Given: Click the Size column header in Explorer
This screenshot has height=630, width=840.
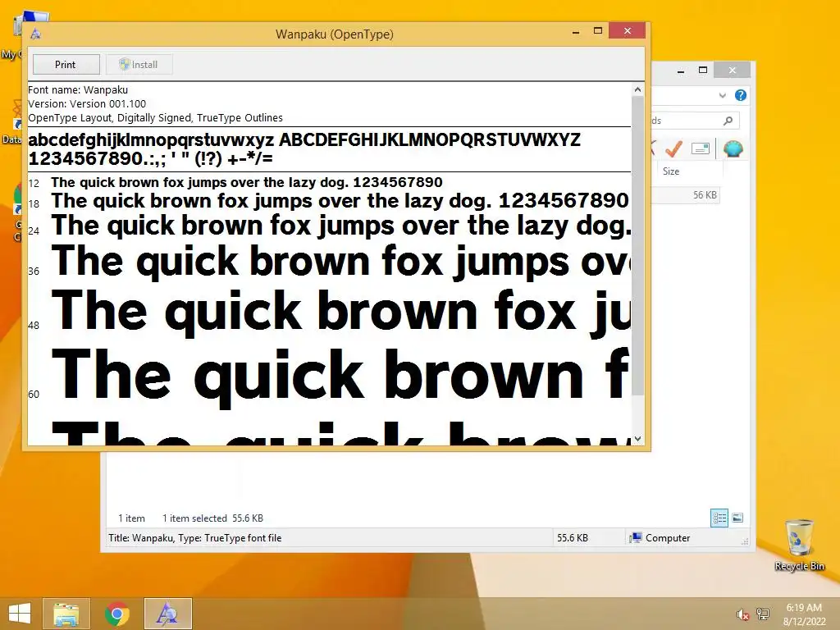Looking at the screenshot, I should point(690,171).
